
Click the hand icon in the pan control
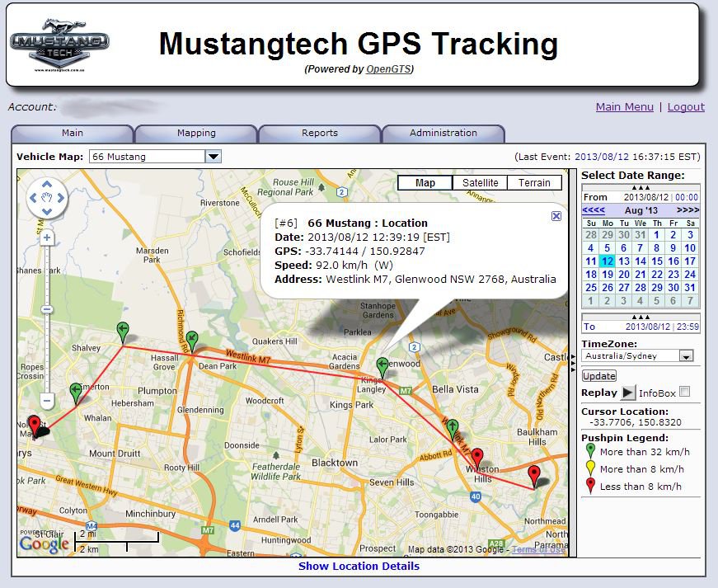click(47, 198)
